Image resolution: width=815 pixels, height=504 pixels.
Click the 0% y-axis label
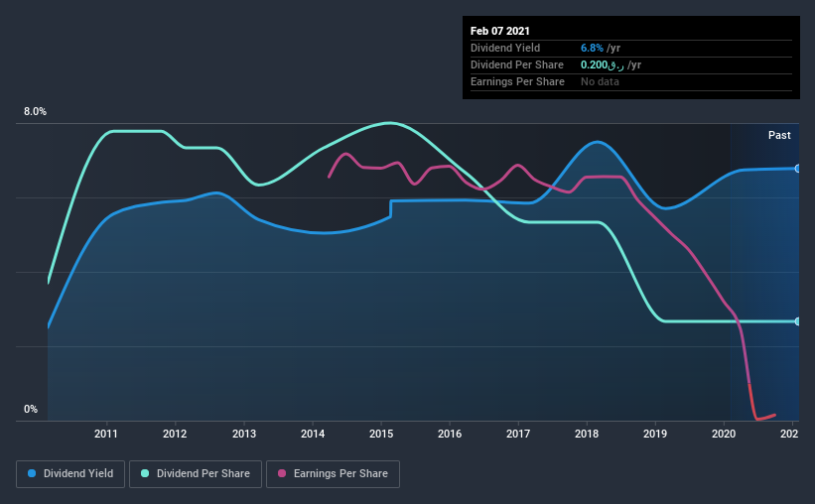[x=31, y=410]
